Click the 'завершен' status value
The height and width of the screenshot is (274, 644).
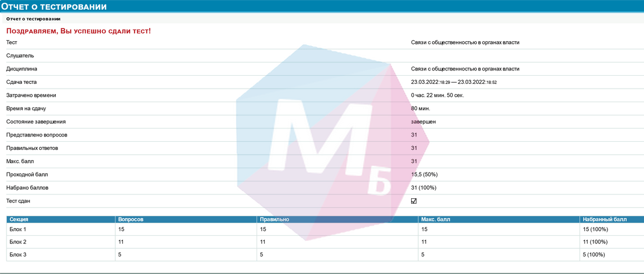(x=423, y=122)
